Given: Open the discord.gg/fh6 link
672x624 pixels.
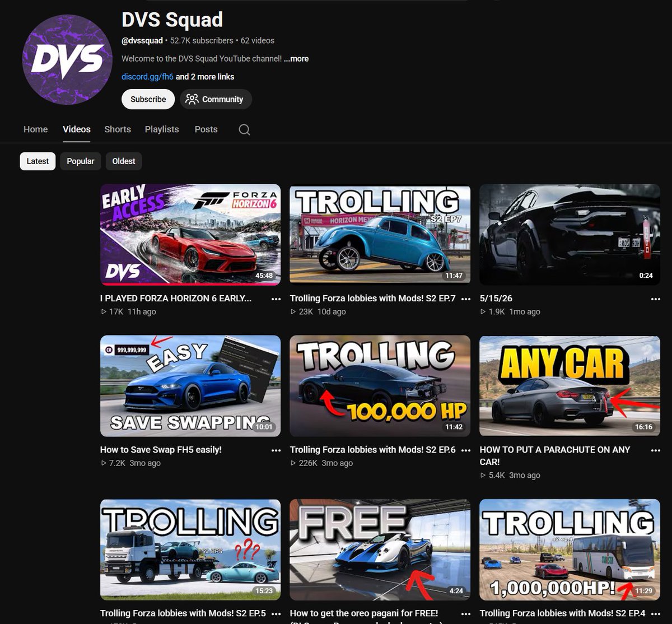Looking at the screenshot, I should [x=147, y=77].
